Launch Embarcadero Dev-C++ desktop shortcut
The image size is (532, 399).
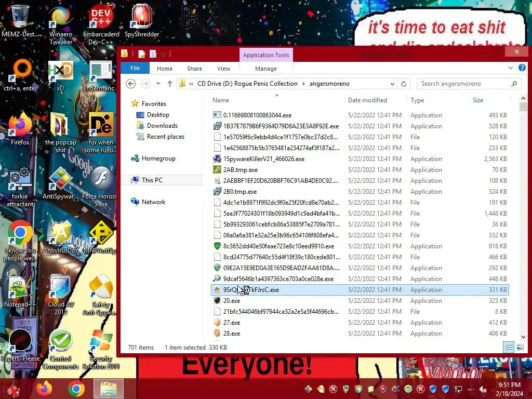click(101, 24)
